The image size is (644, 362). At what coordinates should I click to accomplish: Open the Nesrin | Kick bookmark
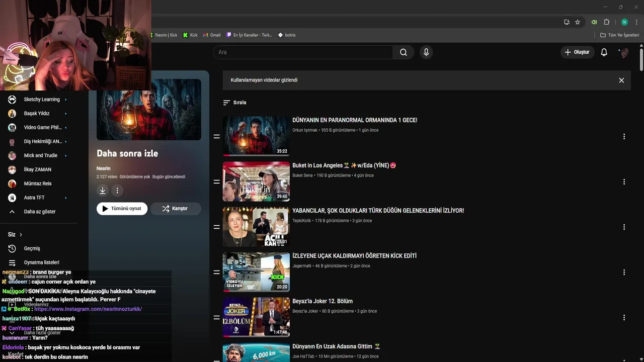point(164,35)
